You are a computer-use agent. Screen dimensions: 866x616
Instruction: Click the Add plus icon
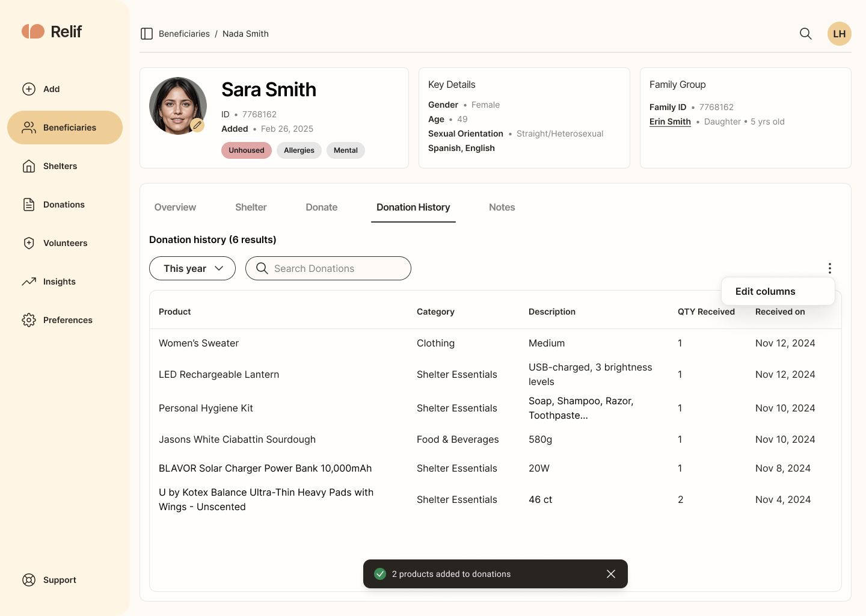pyautogui.click(x=29, y=89)
